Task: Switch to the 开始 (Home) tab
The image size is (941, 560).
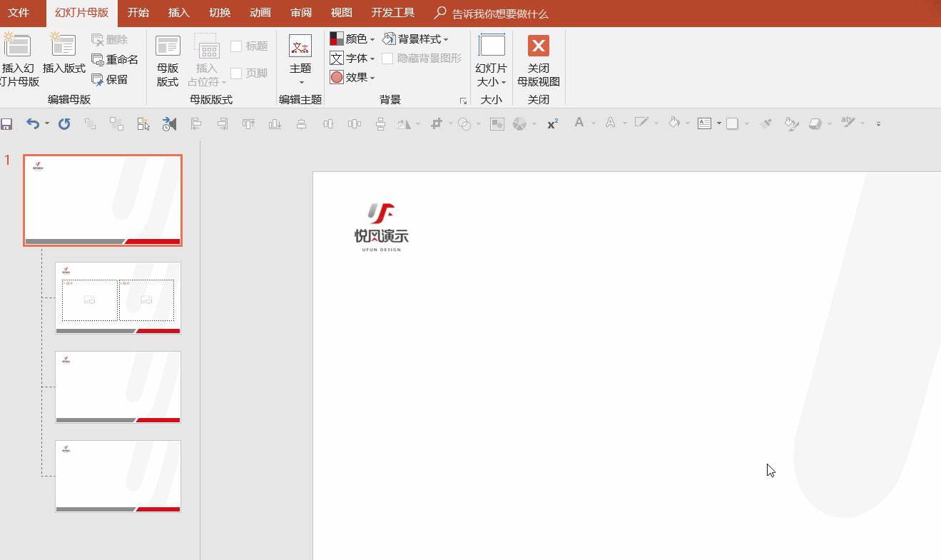Action: (138, 13)
